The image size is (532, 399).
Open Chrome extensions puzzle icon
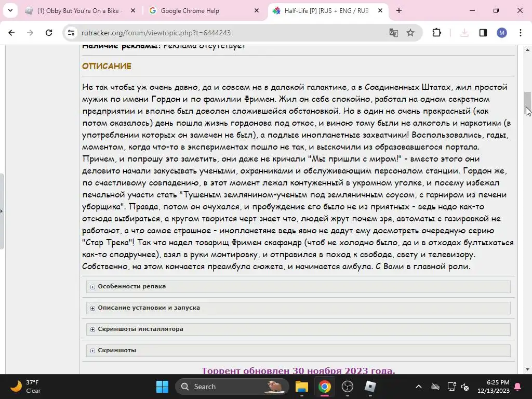coord(436,33)
